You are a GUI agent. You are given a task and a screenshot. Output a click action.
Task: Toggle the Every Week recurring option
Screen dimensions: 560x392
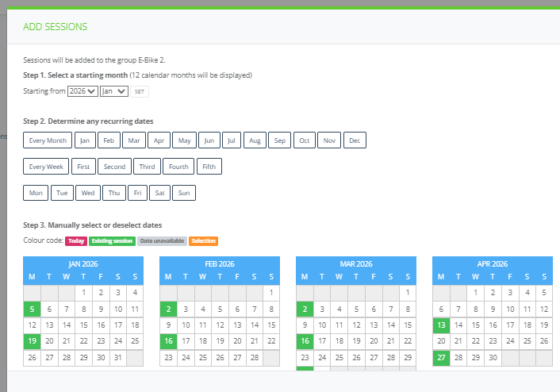click(46, 167)
